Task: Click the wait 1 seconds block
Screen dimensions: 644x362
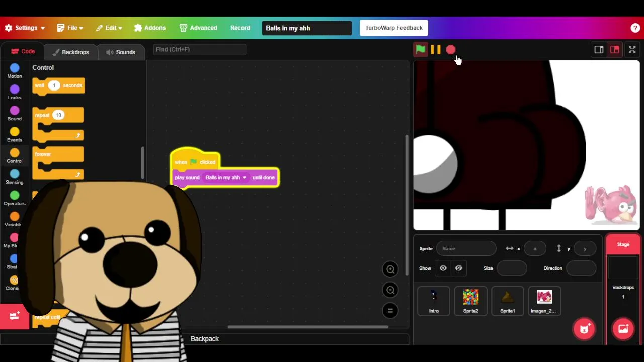Action: (58, 86)
